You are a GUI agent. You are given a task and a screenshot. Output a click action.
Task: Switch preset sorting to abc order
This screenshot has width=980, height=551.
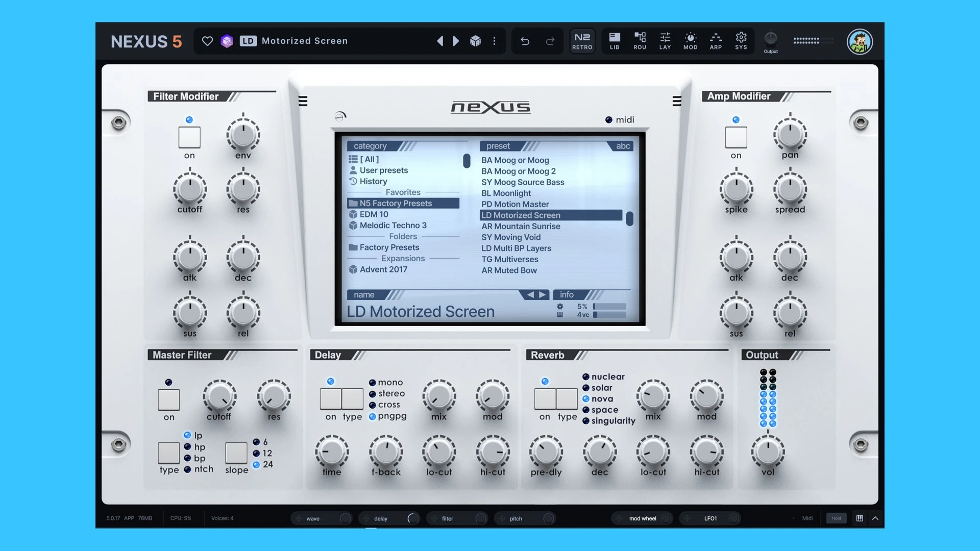[x=623, y=146]
